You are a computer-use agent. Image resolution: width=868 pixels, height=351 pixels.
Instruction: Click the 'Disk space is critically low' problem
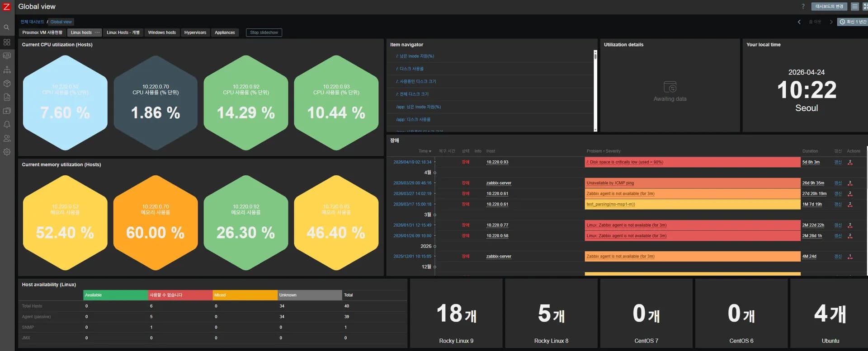(625, 162)
